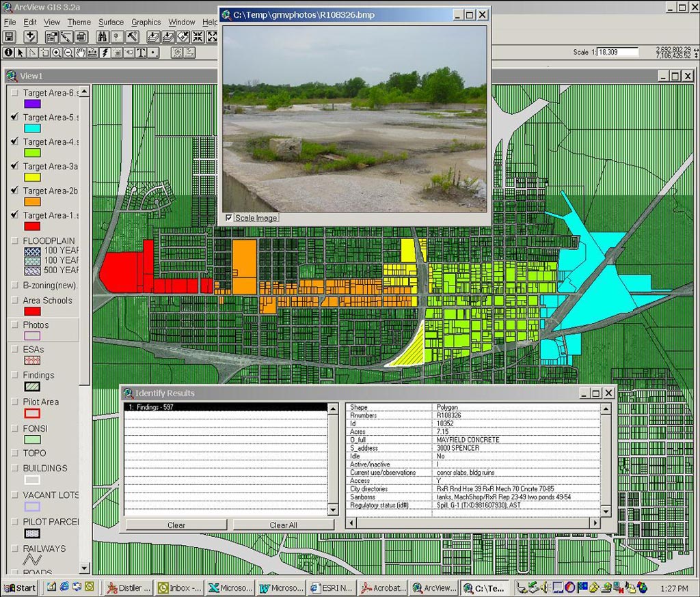700x597 pixels.
Task: Open the File menu
Action: click(x=10, y=22)
